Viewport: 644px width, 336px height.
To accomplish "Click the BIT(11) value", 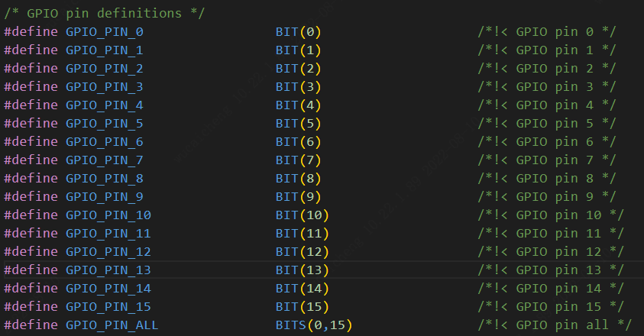I will point(303,234).
